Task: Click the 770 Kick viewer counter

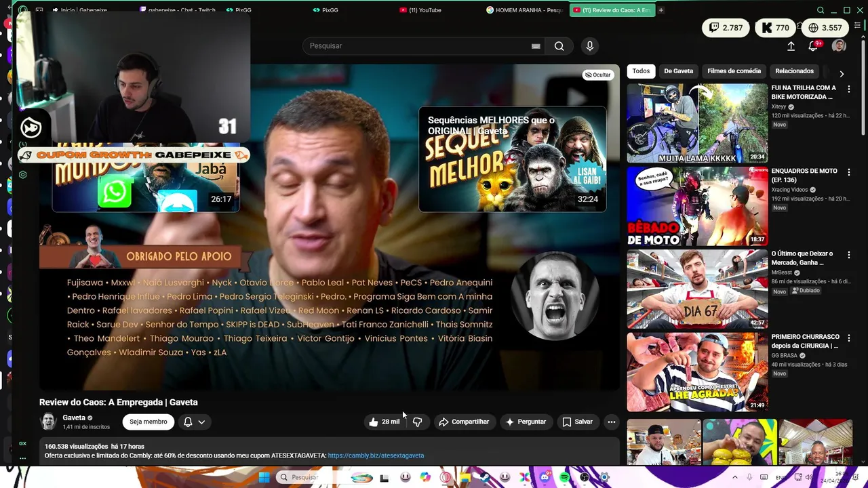Action: point(775,28)
